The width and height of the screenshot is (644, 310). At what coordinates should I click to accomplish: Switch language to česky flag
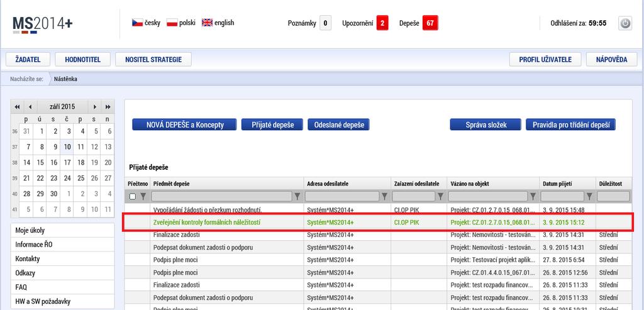click(137, 23)
